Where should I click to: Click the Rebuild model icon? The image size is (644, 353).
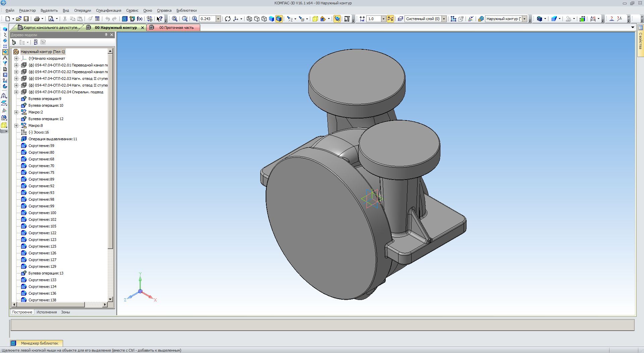tap(228, 19)
